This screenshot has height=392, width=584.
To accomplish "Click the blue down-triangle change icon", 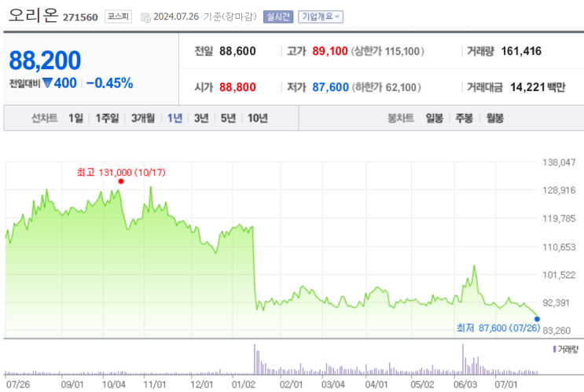I will [47, 82].
